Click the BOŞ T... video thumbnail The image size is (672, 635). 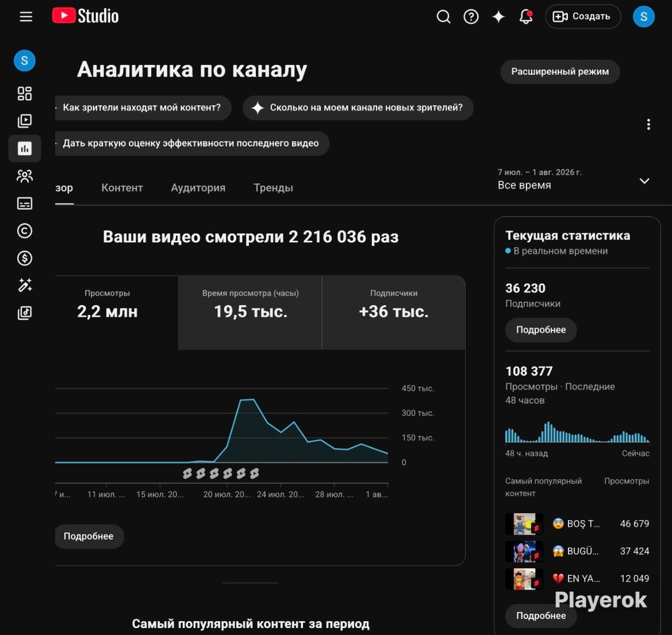click(x=524, y=524)
